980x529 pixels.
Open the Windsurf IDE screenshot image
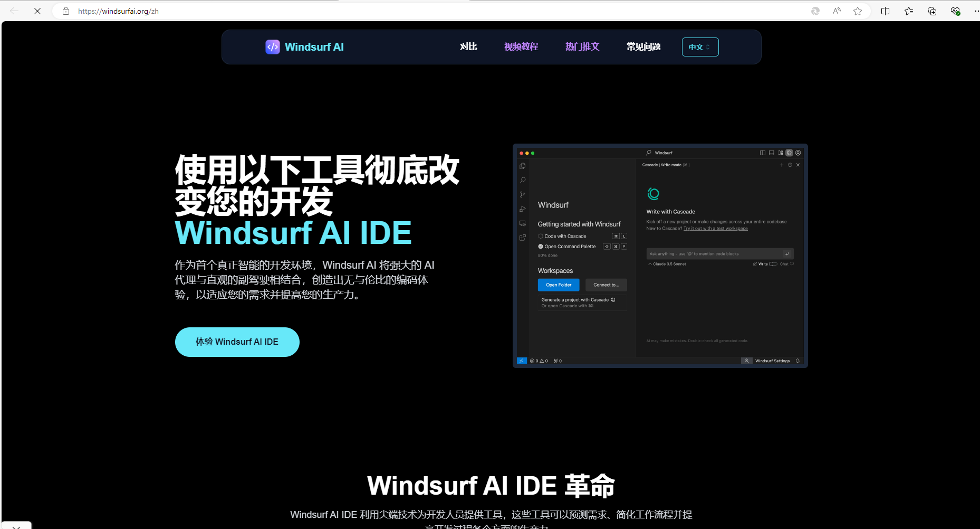(x=660, y=256)
